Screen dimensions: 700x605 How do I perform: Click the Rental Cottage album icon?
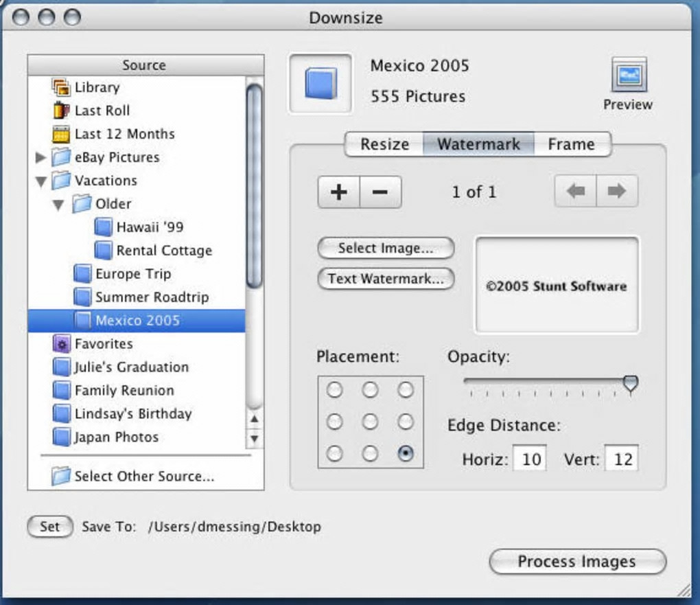pos(103,250)
